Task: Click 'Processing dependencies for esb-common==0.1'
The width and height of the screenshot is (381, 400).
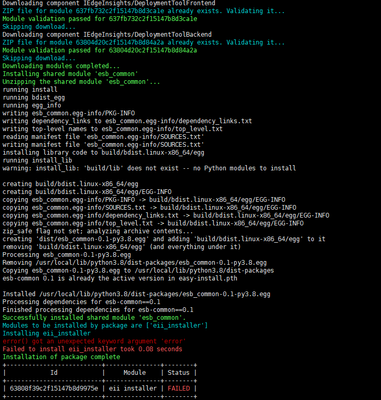Action: coord(81,302)
